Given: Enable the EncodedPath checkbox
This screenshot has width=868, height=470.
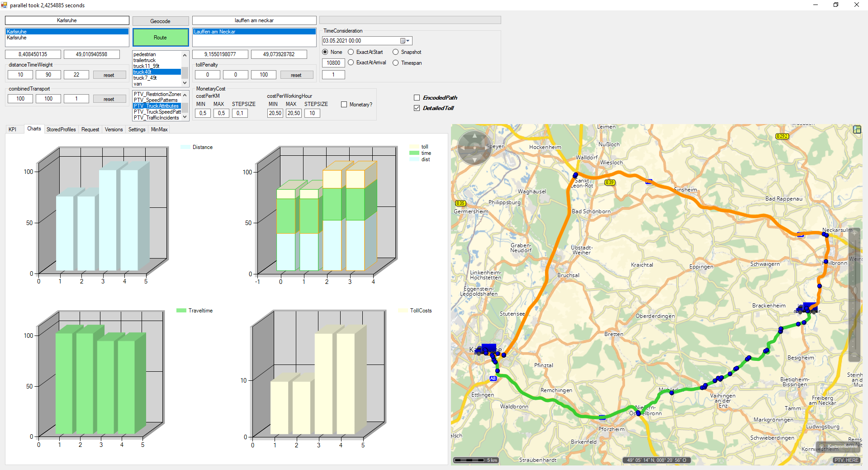Looking at the screenshot, I should (417, 98).
